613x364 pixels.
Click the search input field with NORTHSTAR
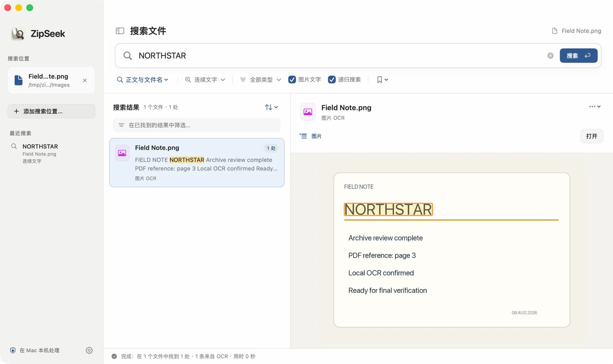tap(341, 56)
